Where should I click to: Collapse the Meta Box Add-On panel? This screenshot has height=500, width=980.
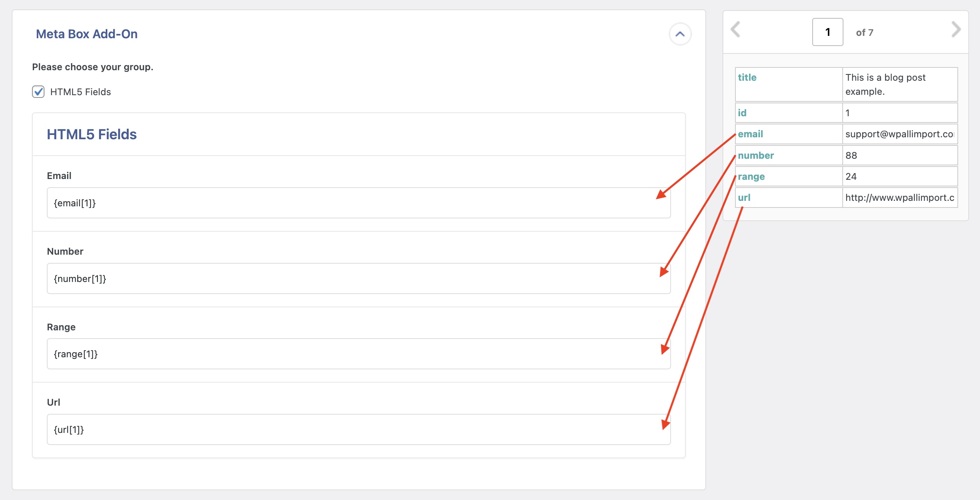[680, 34]
